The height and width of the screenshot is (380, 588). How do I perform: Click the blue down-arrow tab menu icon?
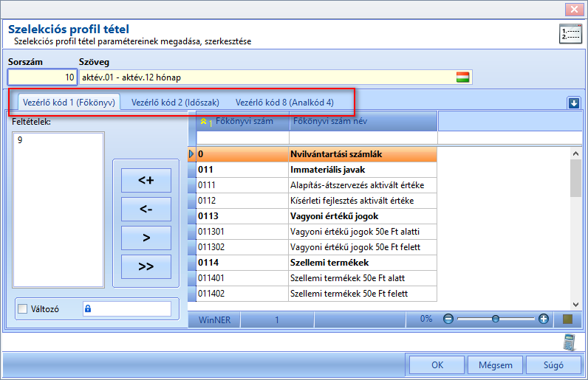point(574,103)
